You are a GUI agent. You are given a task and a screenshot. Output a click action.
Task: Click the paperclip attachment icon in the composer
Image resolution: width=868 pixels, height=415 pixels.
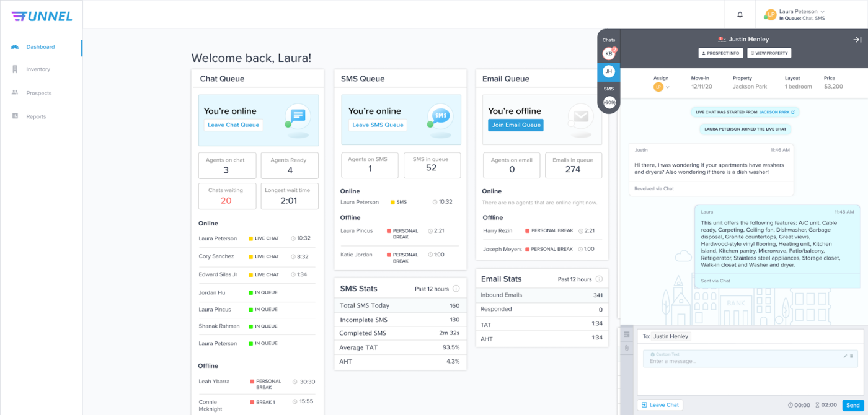tap(626, 347)
